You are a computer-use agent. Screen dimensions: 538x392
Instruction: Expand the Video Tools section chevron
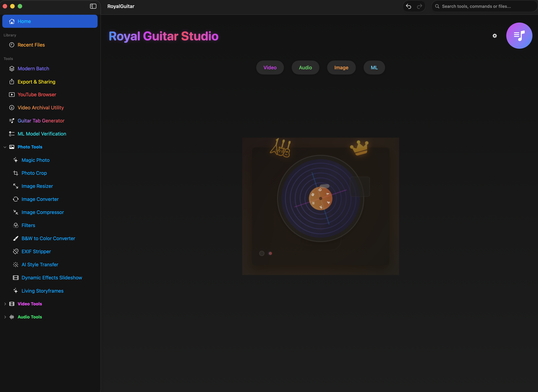click(5, 304)
